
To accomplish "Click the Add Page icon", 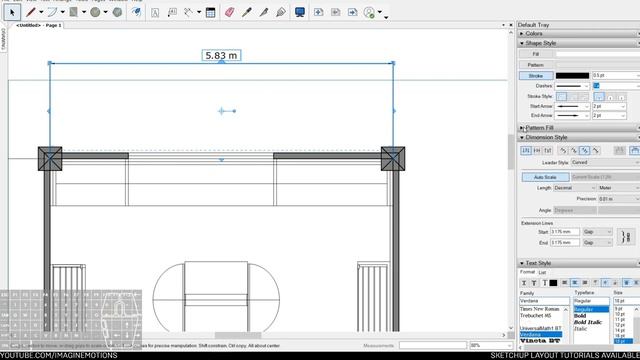I will coord(318,12).
